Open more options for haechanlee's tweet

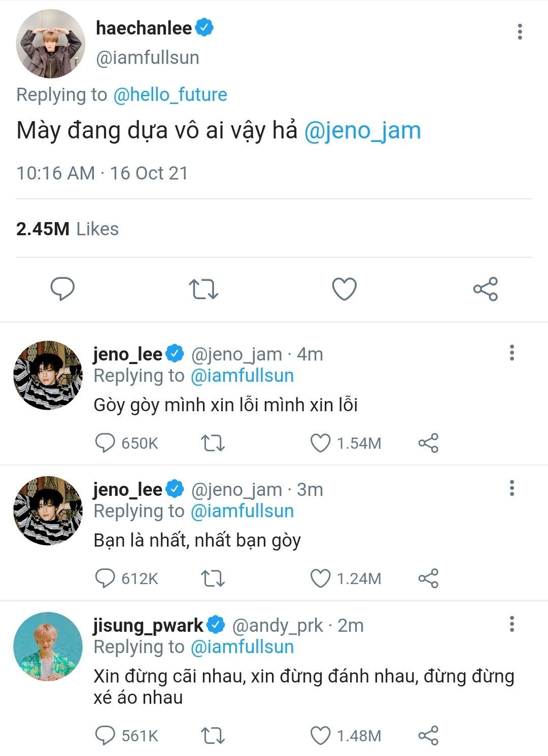pyautogui.click(x=520, y=31)
